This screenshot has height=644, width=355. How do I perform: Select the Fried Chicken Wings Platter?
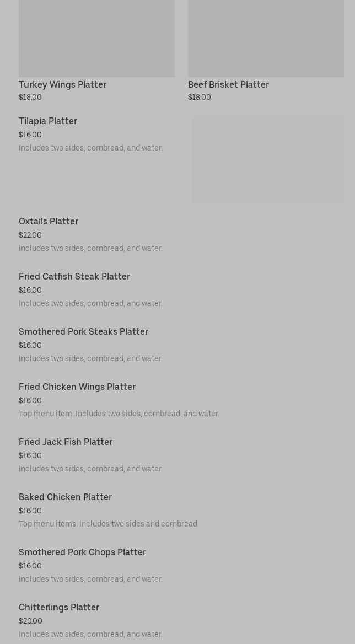pyautogui.click(x=77, y=387)
